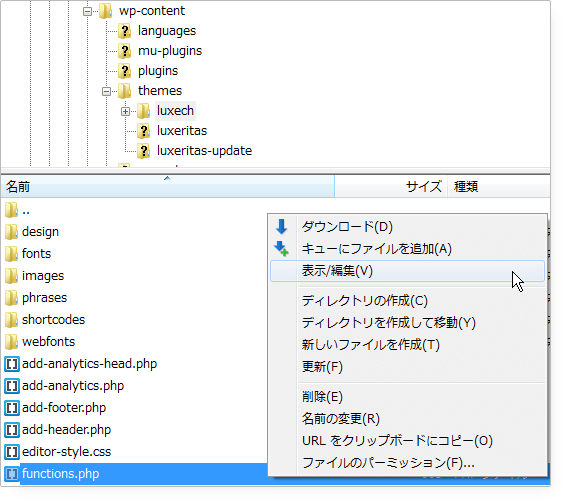Select luxeritas-update in directory tree
The height and width of the screenshot is (502, 566).
(204, 151)
